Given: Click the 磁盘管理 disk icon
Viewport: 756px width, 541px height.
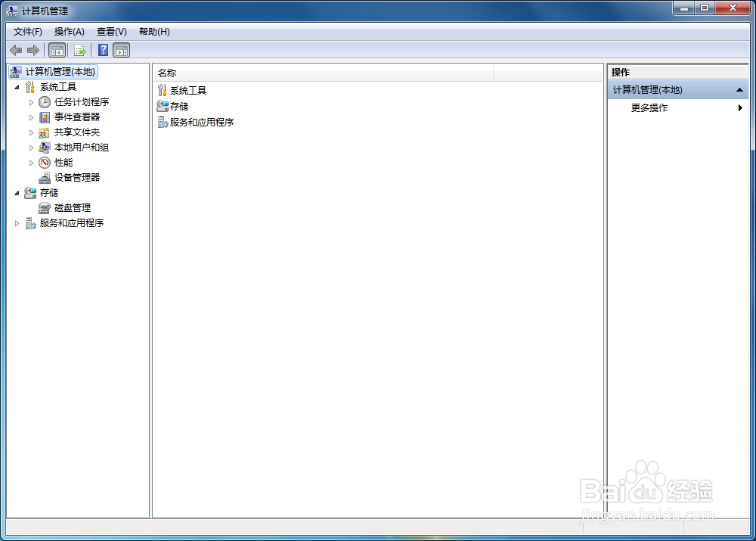Looking at the screenshot, I should coord(45,208).
